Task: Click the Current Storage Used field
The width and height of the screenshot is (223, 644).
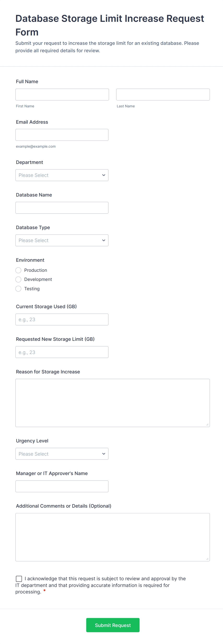Action: 62,319
